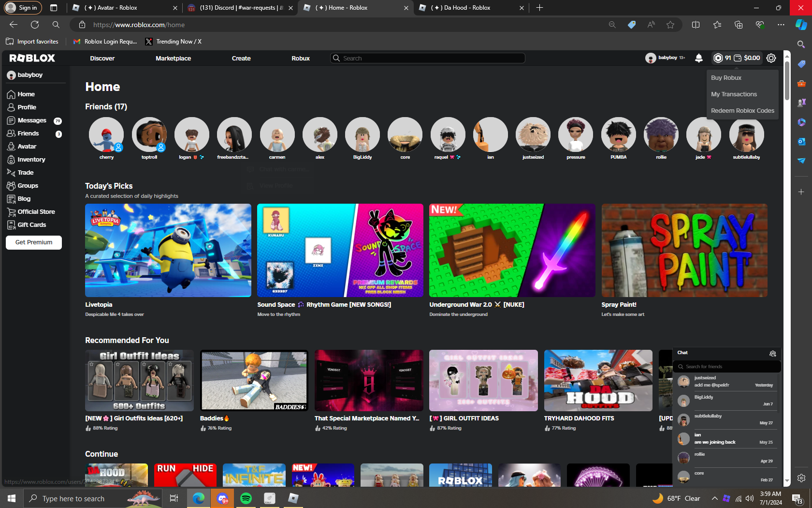
Task: Click the Edge sidebar add plus icon
Action: click(x=801, y=192)
